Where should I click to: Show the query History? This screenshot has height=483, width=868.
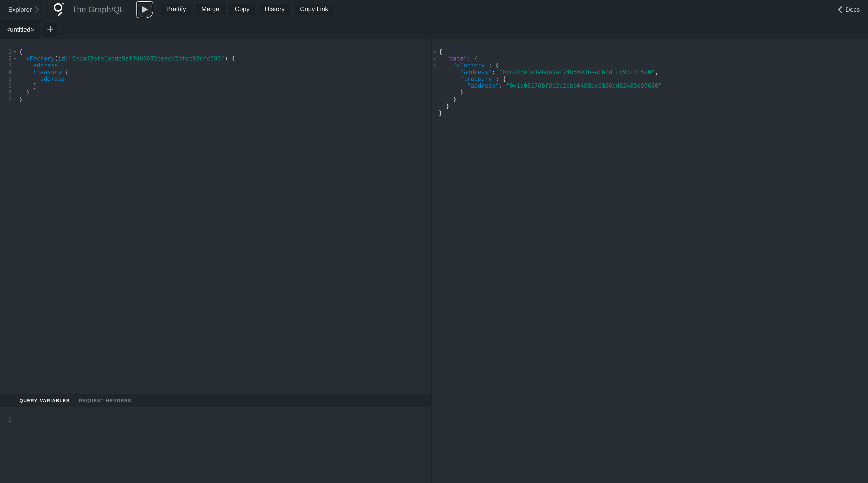[275, 9]
